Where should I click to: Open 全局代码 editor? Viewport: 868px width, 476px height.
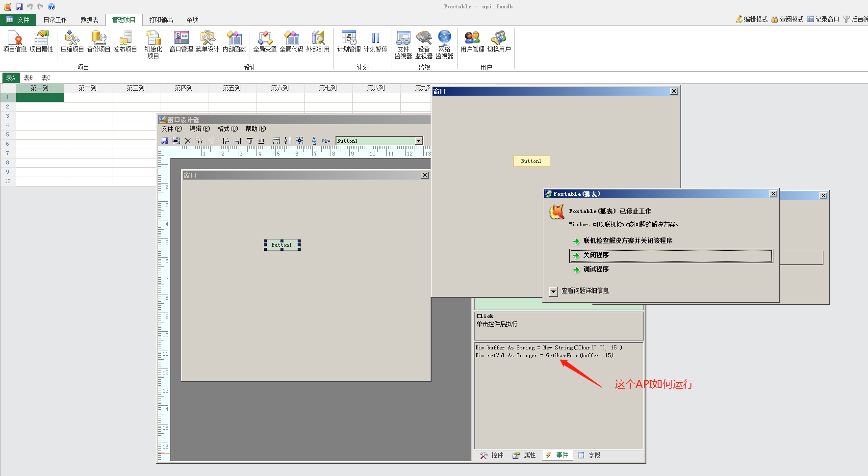pos(291,42)
